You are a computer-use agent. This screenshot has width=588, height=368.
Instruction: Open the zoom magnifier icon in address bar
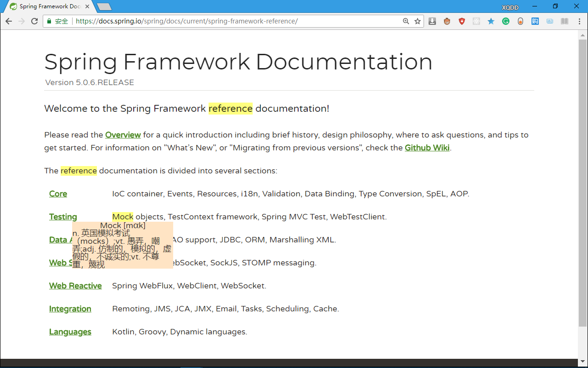(406, 21)
